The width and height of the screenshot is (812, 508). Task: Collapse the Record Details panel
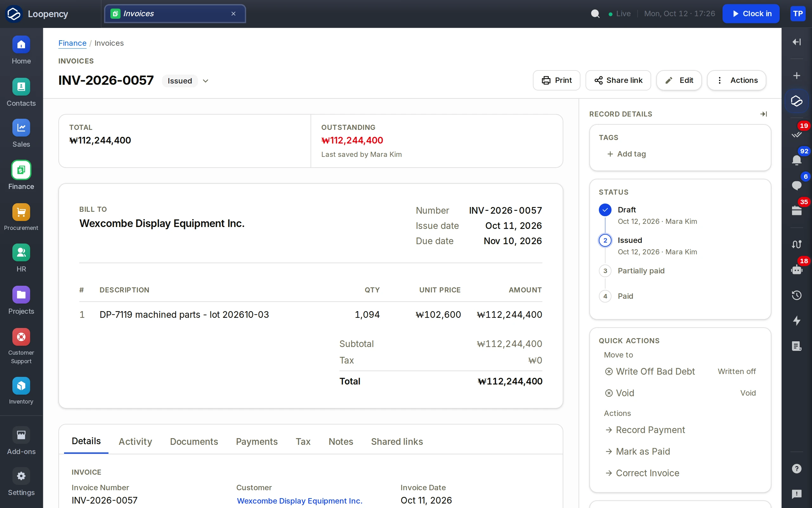coord(764,114)
